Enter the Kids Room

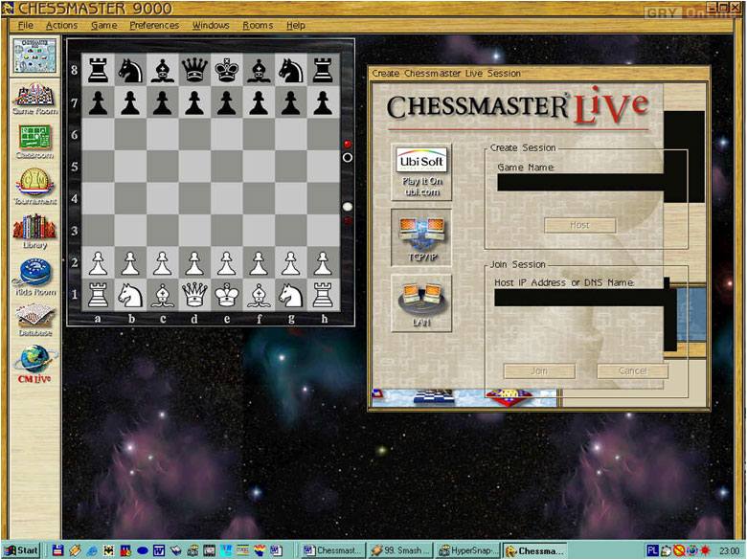pyautogui.click(x=34, y=277)
